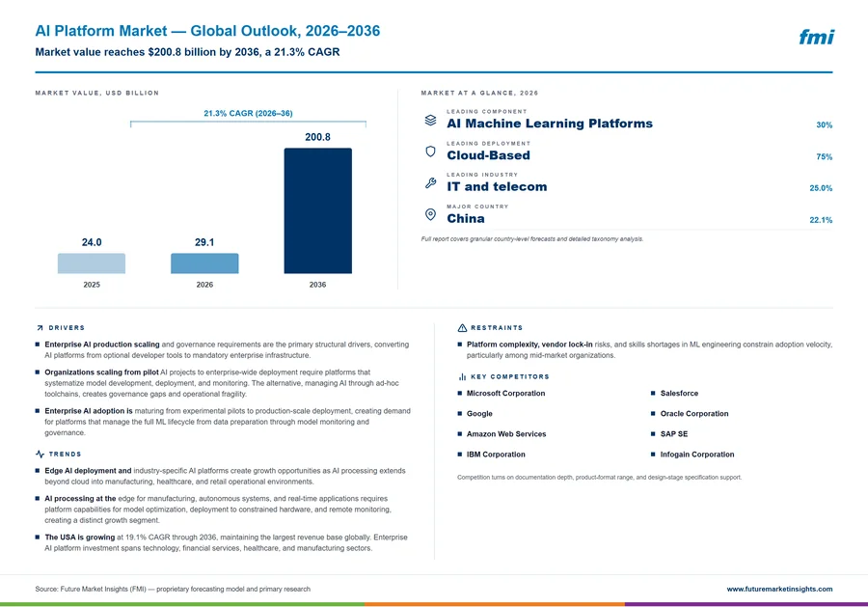868x607 pixels.
Task: Click the shield icon beside Cloud-Based
Action: (430, 152)
